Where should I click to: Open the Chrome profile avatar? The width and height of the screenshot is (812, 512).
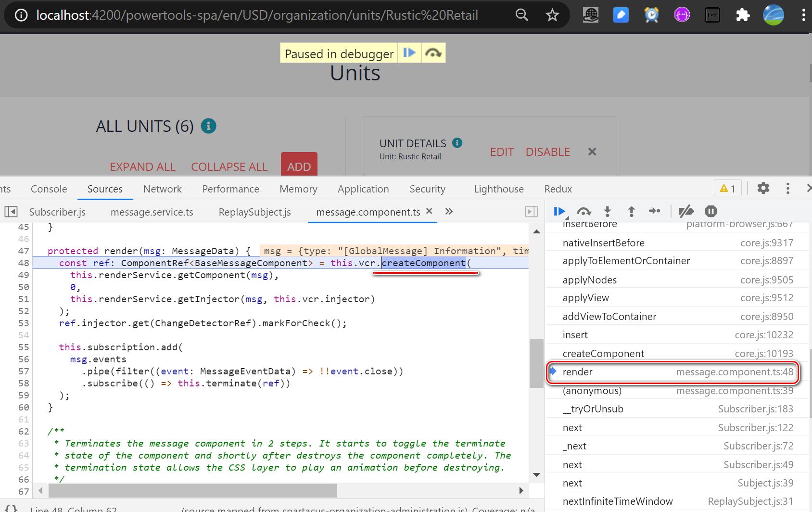click(774, 15)
